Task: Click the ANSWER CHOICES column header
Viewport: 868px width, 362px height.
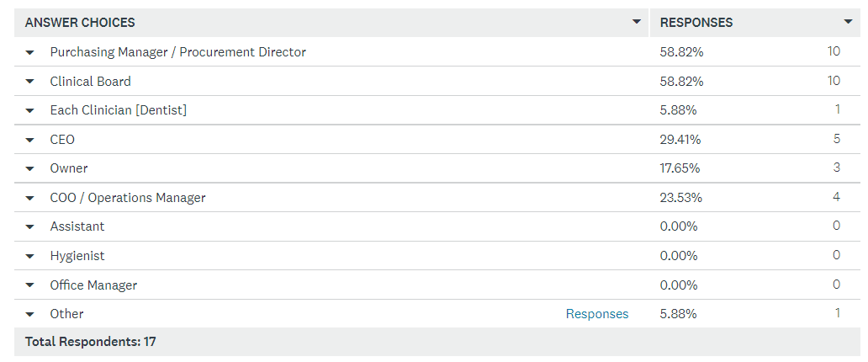Action: (80, 23)
